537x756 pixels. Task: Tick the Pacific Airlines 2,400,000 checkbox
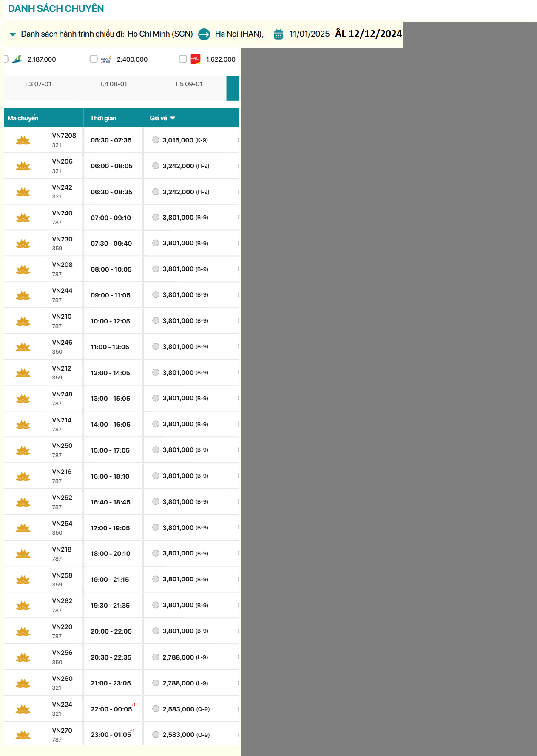click(94, 59)
